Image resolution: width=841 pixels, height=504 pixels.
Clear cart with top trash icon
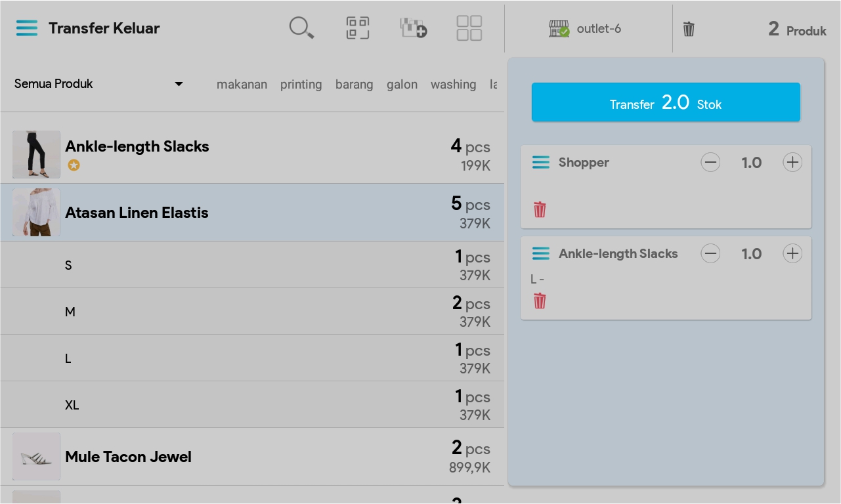(689, 29)
